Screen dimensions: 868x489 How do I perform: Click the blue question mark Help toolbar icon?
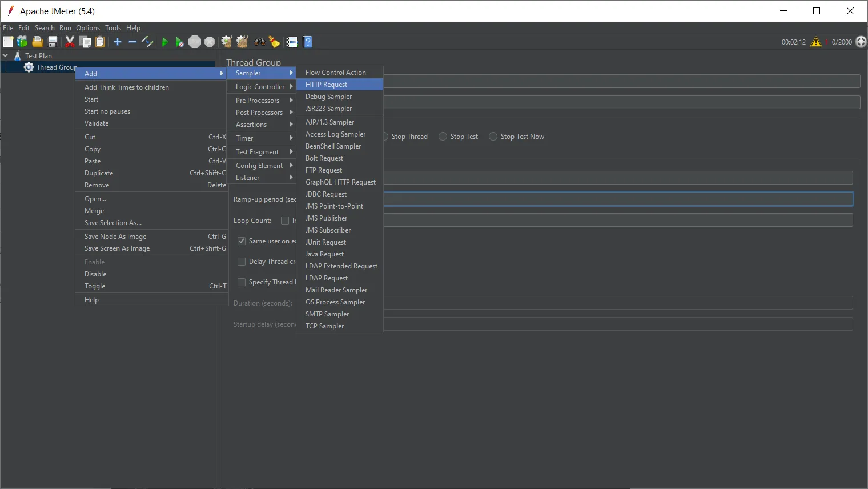point(308,42)
